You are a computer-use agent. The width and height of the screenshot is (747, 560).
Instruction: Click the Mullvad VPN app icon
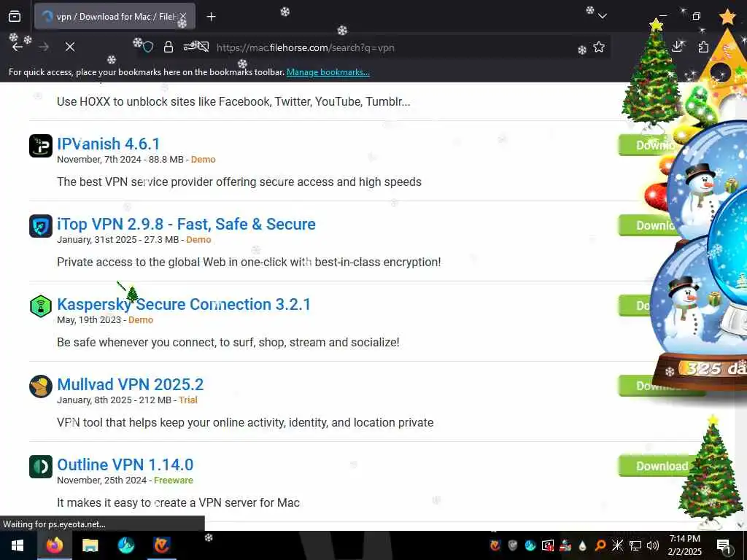(x=41, y=386)
